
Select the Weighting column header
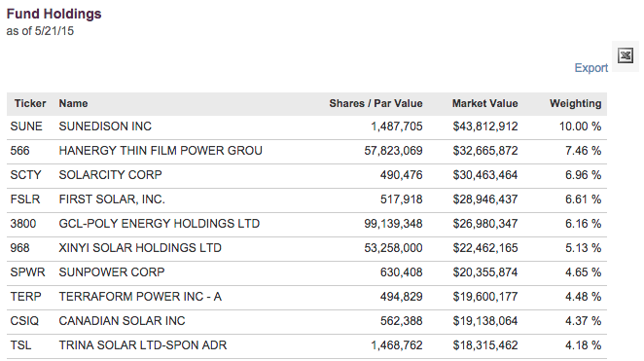(575, 103)
